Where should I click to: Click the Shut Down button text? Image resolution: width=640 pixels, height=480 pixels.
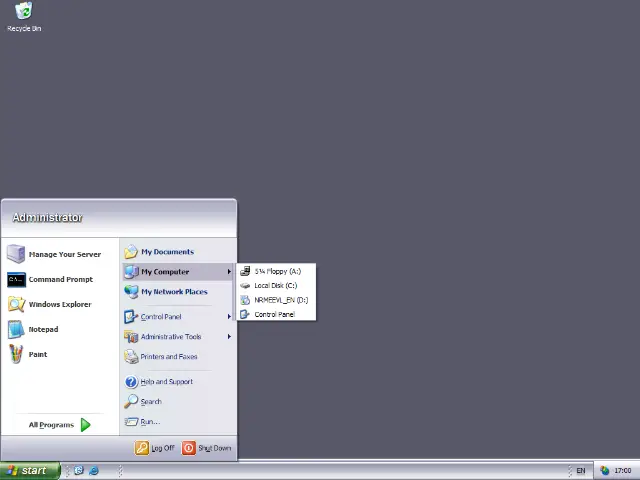click(x=215, y=448)
